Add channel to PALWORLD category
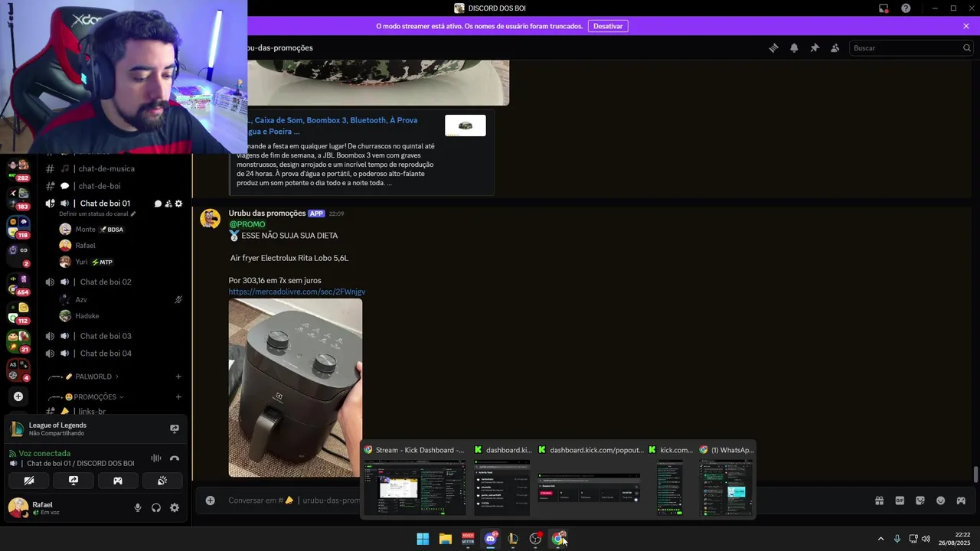This screenshot has width=980, height=551. tap(178, 377)
